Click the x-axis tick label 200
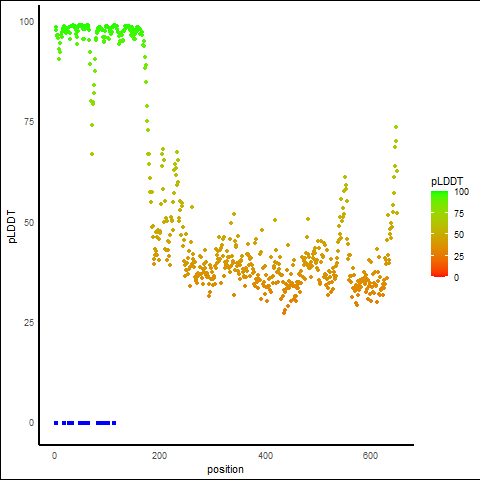Viewport: 480px width, 480px height. [159, 455]
